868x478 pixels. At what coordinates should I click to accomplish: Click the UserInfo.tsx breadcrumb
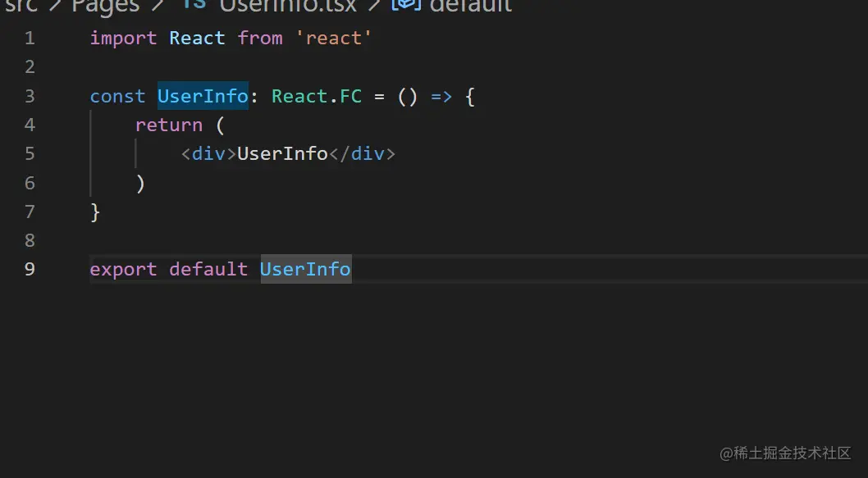point(288,6)
